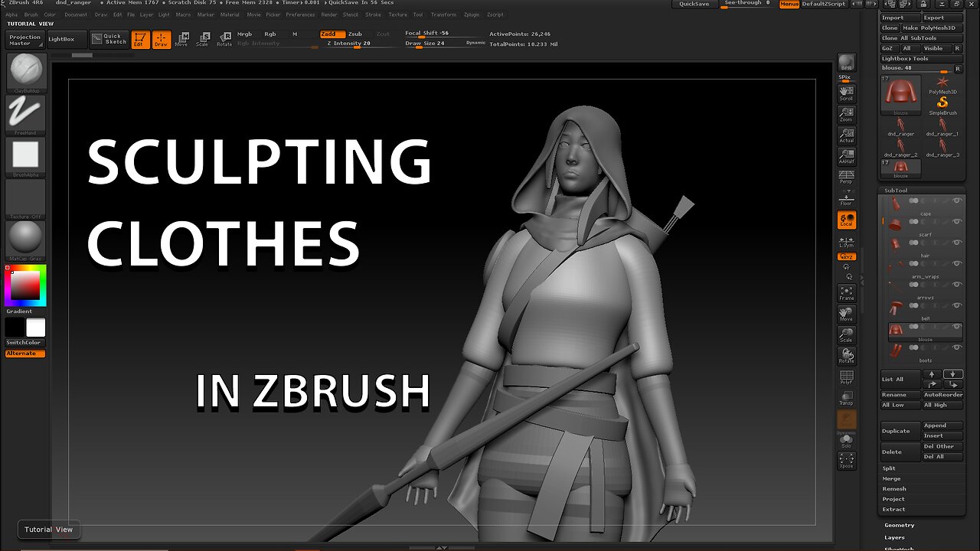Image resolution: width=980 pixels, height=551 pixels.
Task: Click the move subtool down arrow
Action: [x=953, y=374]
